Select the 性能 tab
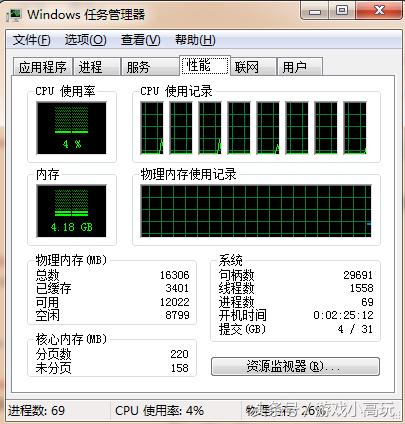 pos(205,65)
